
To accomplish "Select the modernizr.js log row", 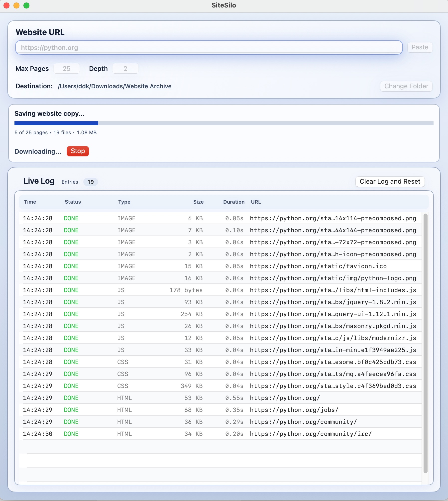I will click(220, 338).
